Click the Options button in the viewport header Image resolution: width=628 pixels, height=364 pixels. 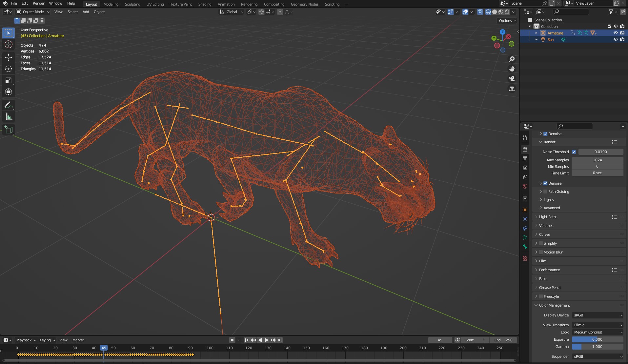pos(506,20)
